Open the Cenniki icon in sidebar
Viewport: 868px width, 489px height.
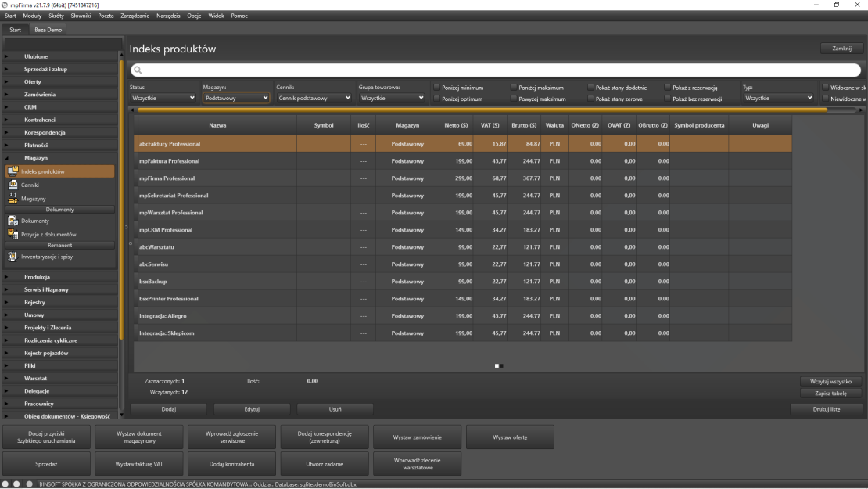tap(13, 185)
